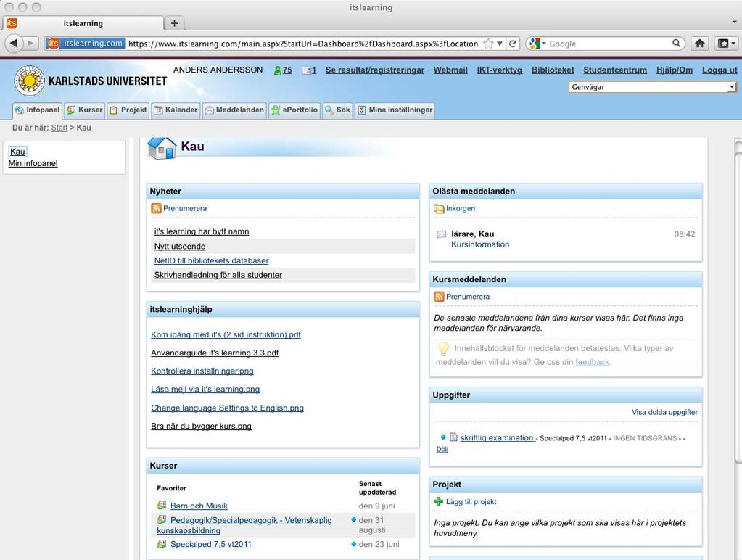Open Mina inställningar tab
Viewport: 742px width, 560px height.
(x=395, y=110)
